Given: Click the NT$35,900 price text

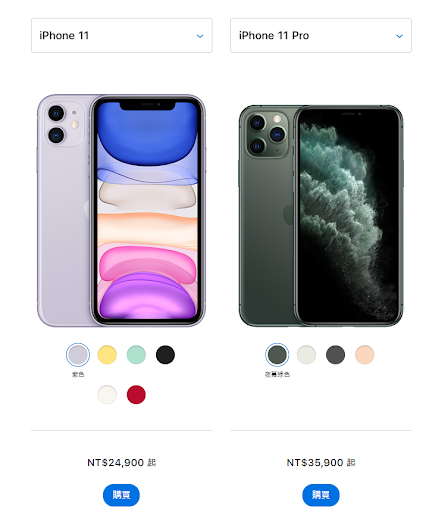Looking at the screenshot, I should pyautogui.click(x=315, y=463).
